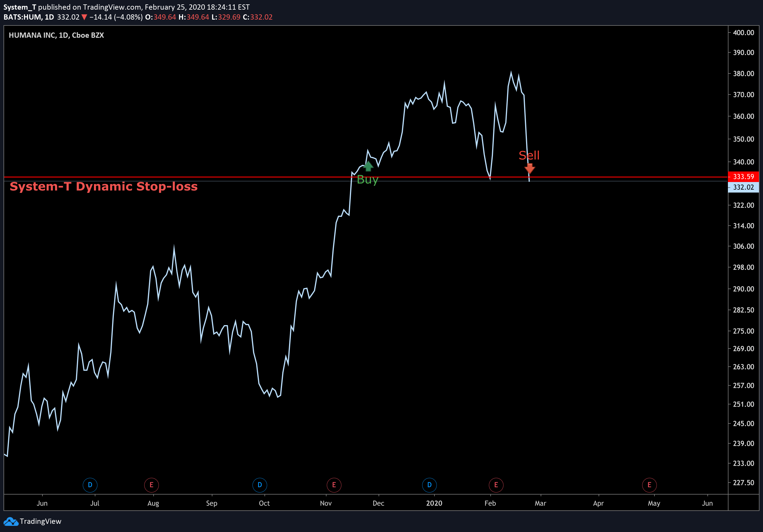Screen dimensions: 763x532
Task: Click the red horizontal stop-loss line
Action: (x=365, y=177)
